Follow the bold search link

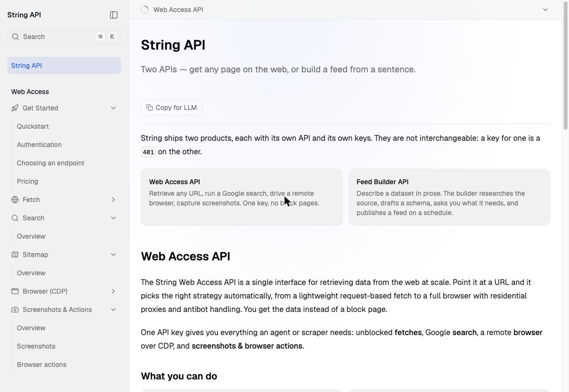(464, 333)
